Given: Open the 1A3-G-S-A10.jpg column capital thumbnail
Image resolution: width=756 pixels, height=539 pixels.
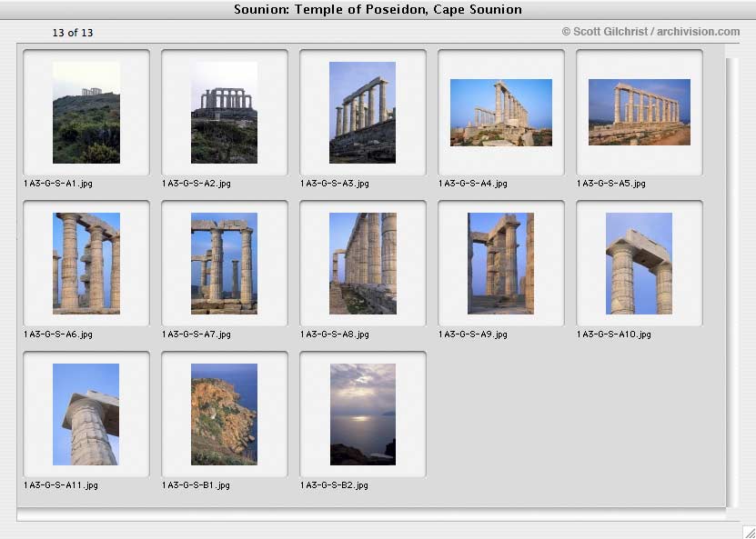Looking at the screenshot, I should point(639,264).
